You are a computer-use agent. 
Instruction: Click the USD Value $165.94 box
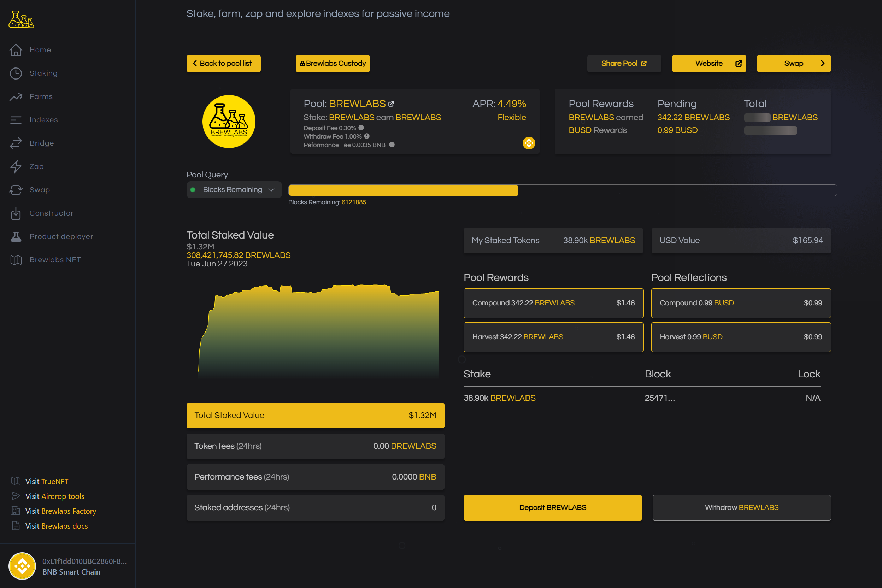[x=741, y=241]
